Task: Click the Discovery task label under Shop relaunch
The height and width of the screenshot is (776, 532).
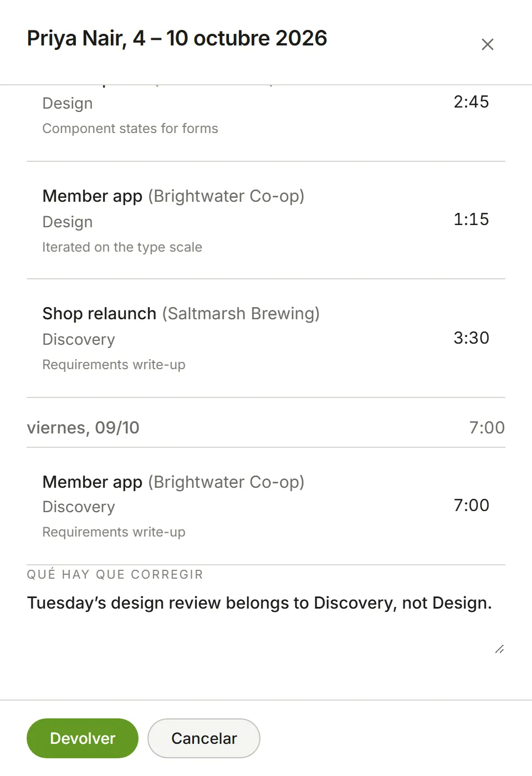Action: 79,339
